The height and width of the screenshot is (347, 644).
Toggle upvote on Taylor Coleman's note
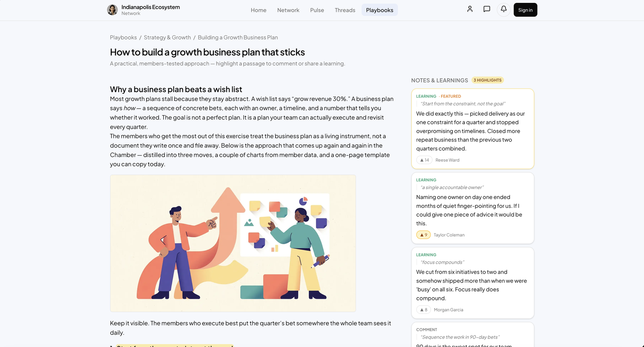tap(423, 235)
